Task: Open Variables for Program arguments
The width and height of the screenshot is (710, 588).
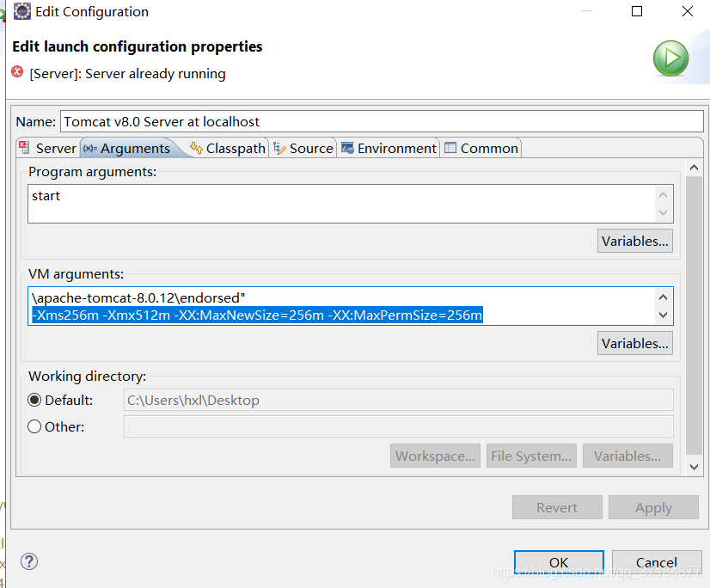Action: (635, 241)
